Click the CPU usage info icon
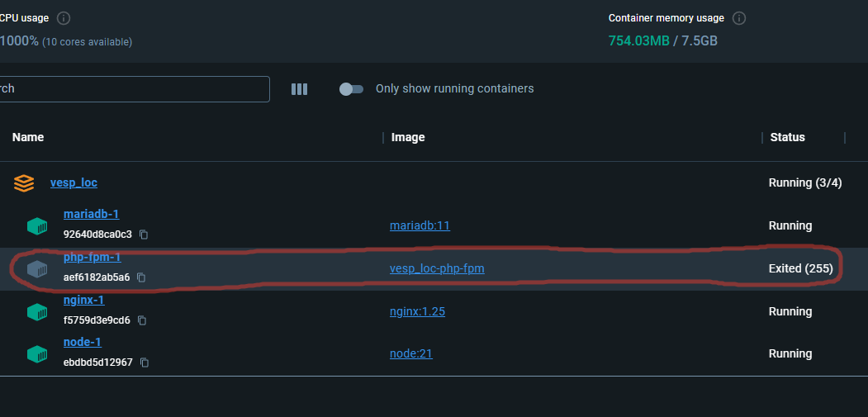 click(x=64, y=18)
